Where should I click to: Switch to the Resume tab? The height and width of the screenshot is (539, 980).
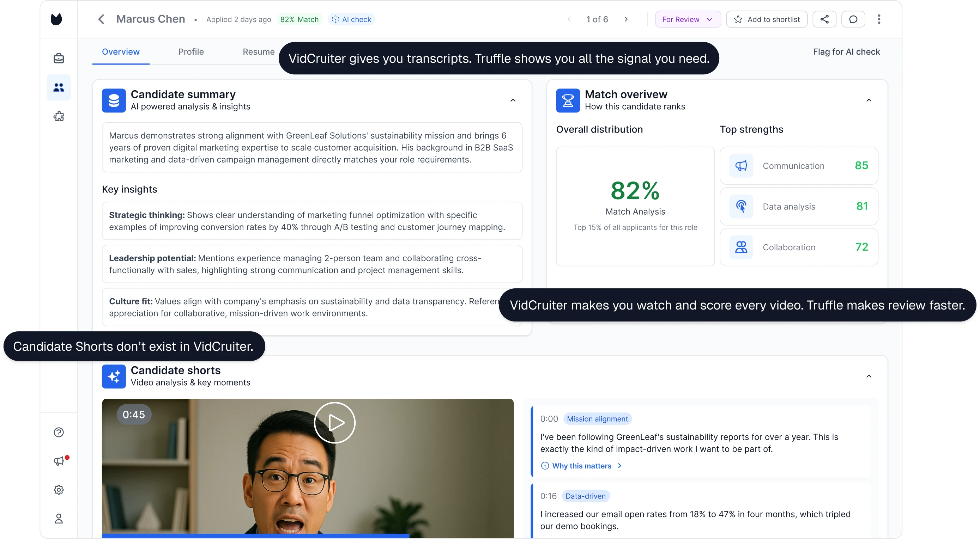click(259, 52)
